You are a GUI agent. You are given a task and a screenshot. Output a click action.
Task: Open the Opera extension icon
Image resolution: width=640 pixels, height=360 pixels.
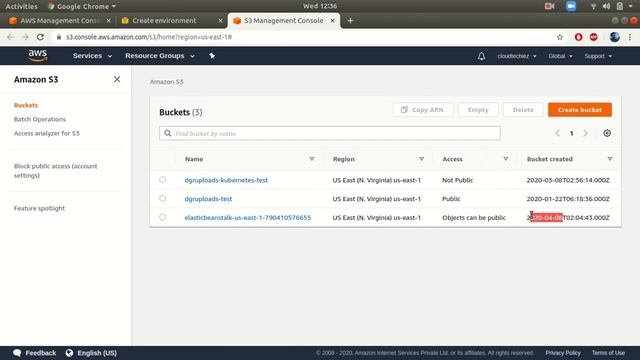pos(578,37)
